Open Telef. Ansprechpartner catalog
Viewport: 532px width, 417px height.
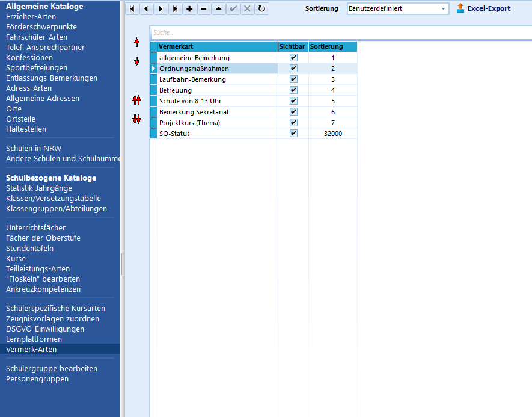tap(46, 47)
